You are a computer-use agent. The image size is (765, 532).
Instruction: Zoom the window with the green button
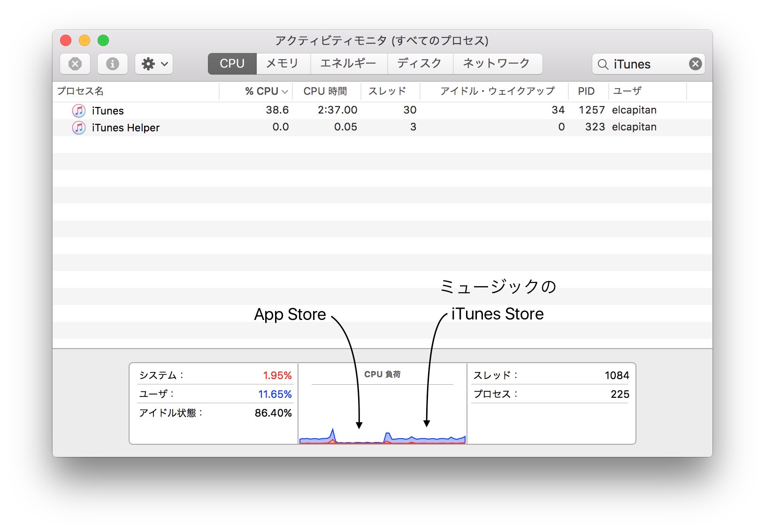103,40
